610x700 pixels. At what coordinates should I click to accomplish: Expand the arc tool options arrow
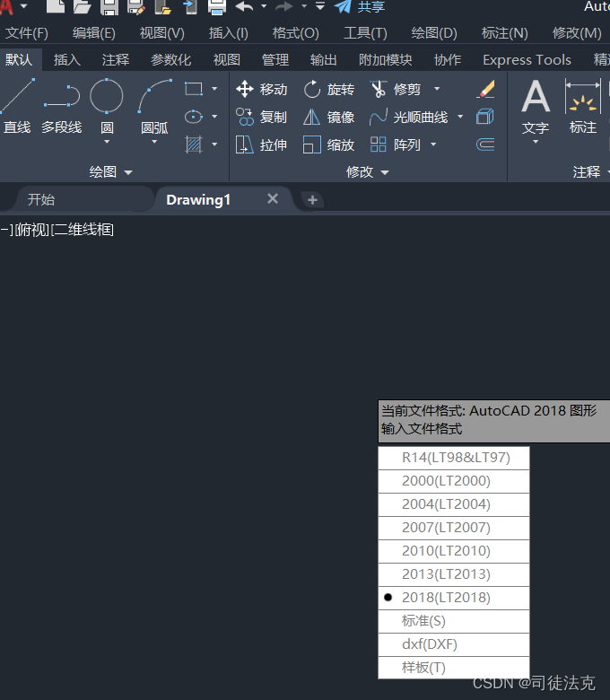point(154,142)
